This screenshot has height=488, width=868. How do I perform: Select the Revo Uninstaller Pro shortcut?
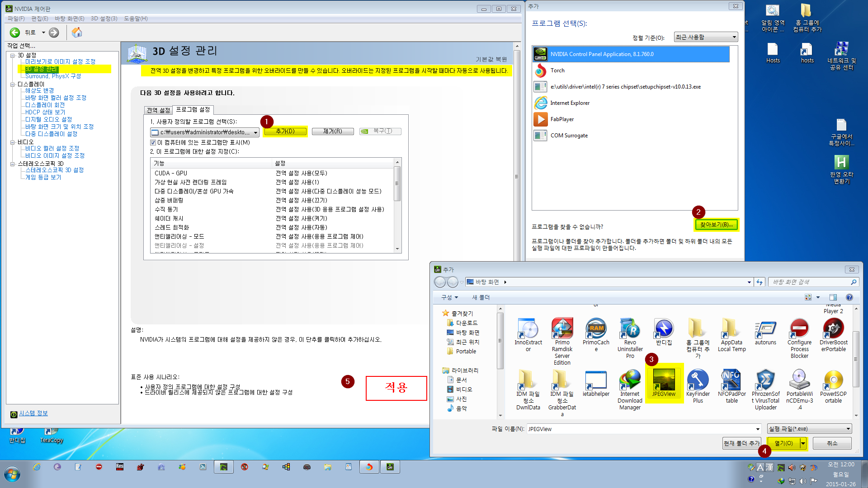[x=630, y=338]
